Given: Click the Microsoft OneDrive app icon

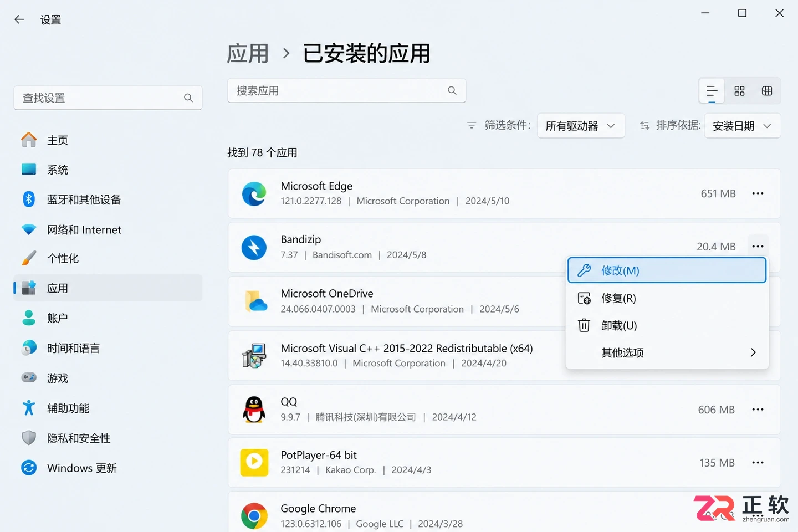Looking at the screenshot, I should (256, 301).
